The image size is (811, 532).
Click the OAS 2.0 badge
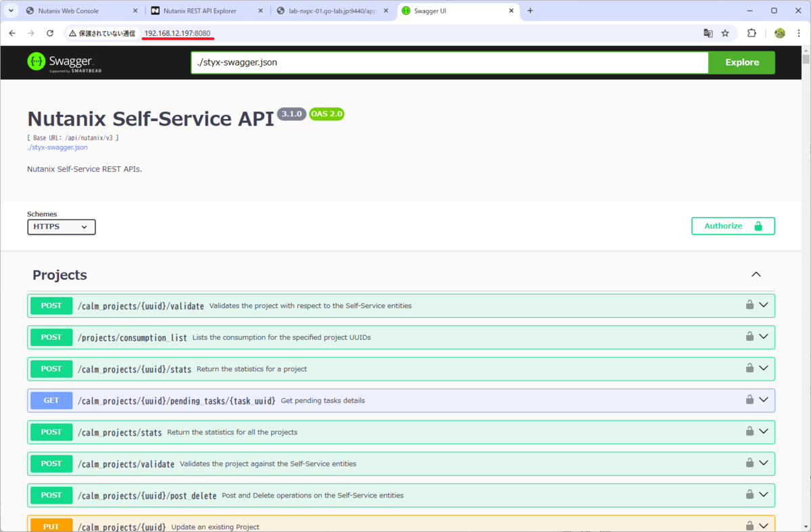tap(327, 114)
